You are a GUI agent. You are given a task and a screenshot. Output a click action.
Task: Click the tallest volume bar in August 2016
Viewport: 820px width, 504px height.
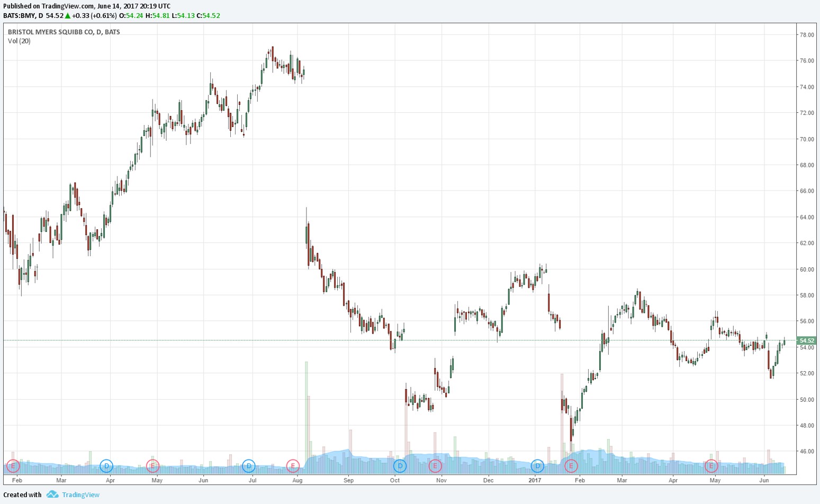pyautogui.click(x=306, y=413)
